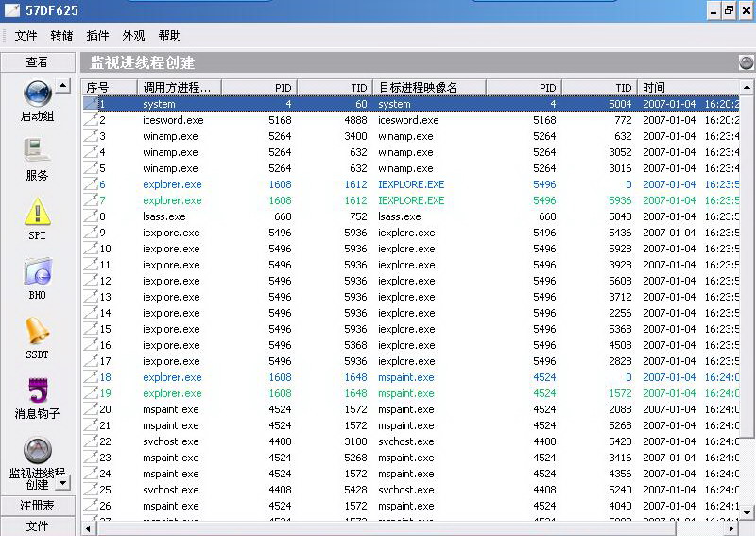Click the round gray button beside panel title
Image resolution: width=756 pixels, height=536 pixels.
coord(746,62)
